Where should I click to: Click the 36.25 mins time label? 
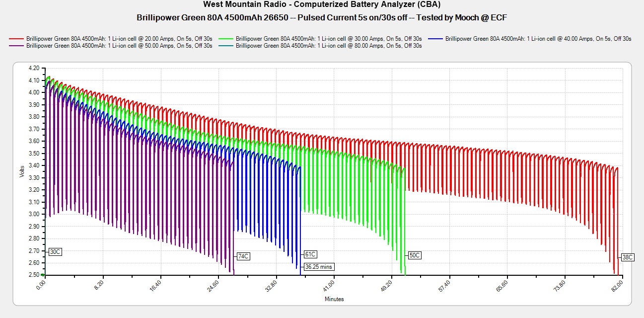319,267
